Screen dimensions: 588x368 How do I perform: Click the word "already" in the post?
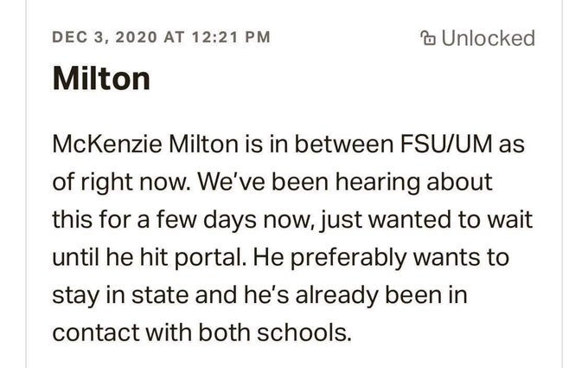(337, 295)
